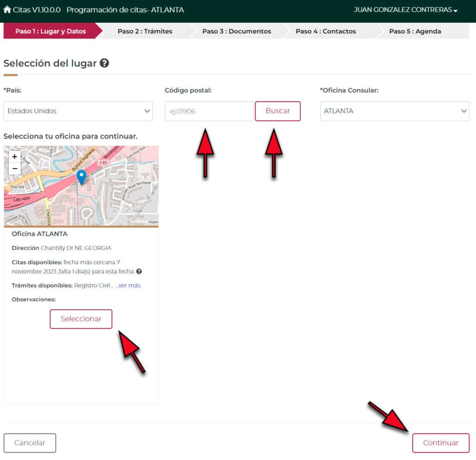This screenshot has height=460, width=476.
Task: Choose the Atlanta office with Seleccionar
Action: (81, 319)
